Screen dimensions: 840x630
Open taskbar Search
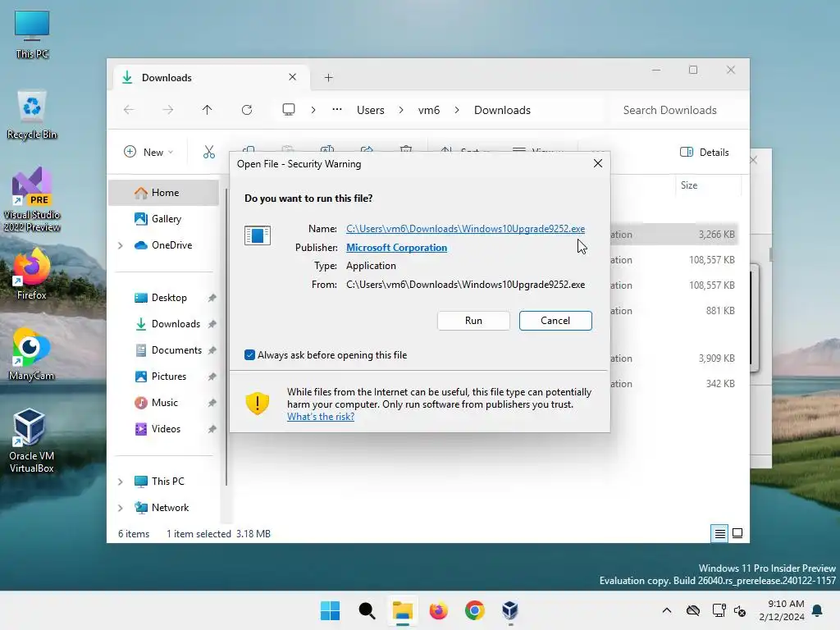(367, 610)
